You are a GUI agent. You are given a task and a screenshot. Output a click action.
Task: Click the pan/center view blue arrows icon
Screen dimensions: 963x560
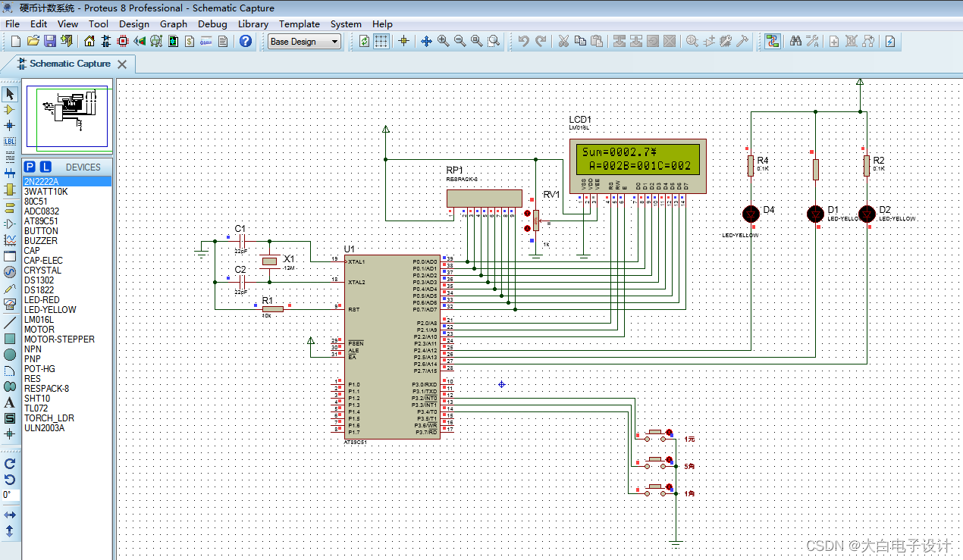pos(426,41)
